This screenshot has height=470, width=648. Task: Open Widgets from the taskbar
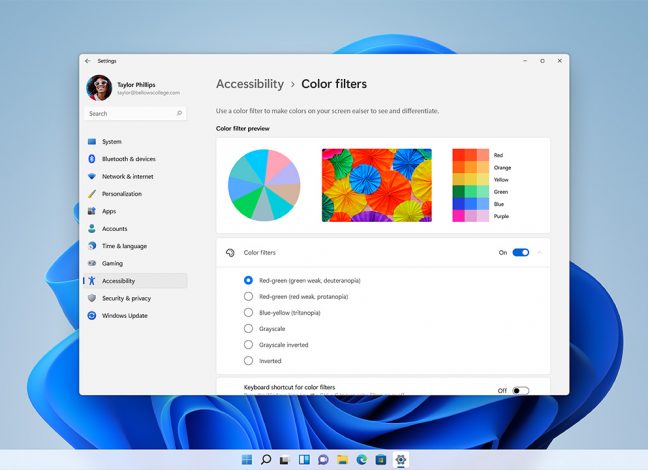click(x=304, y=460)
